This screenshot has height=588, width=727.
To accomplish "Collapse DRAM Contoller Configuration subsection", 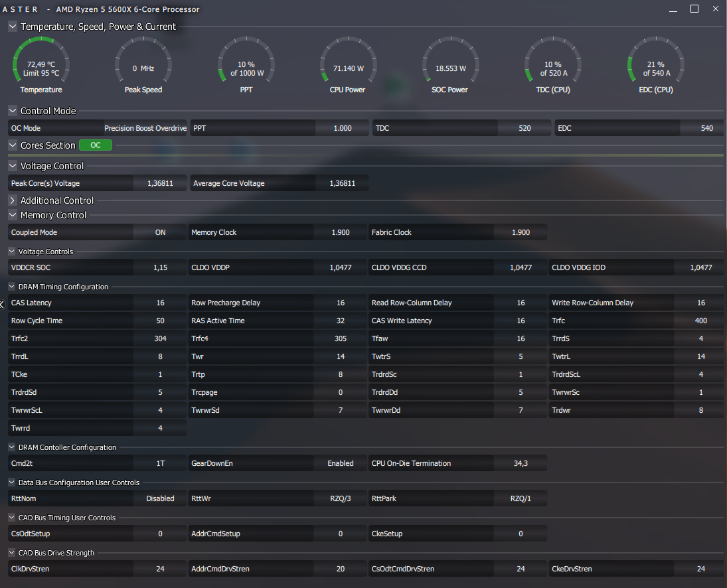I will click(x=11, y=447).
